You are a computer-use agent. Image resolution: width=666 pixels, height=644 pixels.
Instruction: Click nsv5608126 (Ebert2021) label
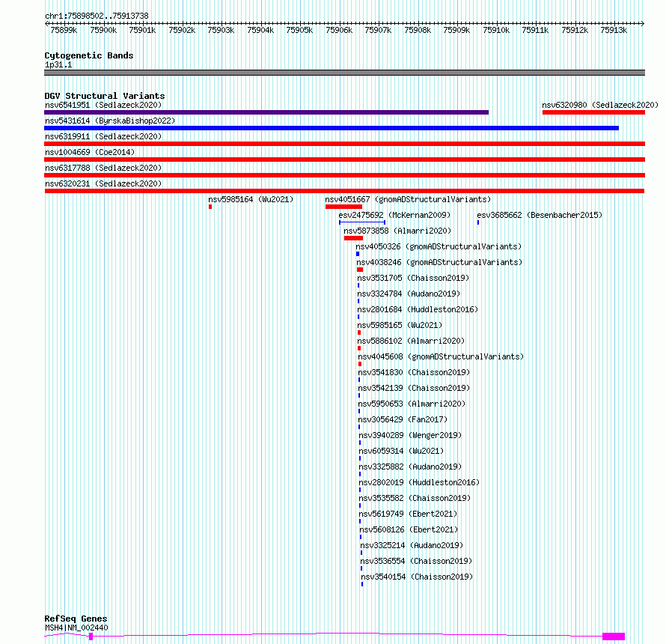tap(409, 529)
